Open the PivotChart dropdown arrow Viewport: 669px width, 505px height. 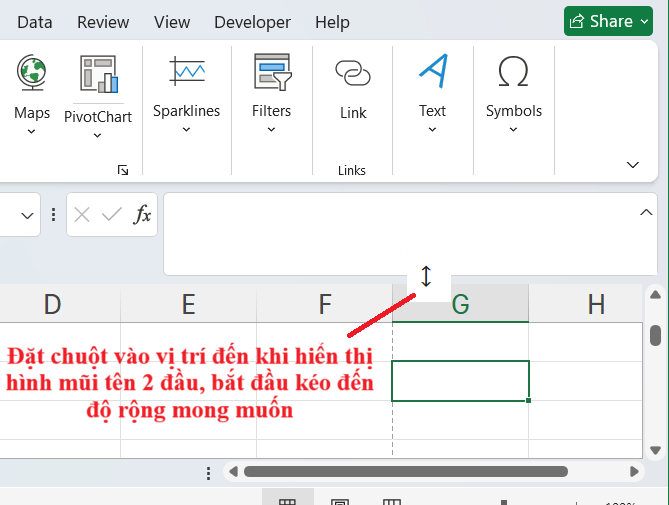[98, 136]
